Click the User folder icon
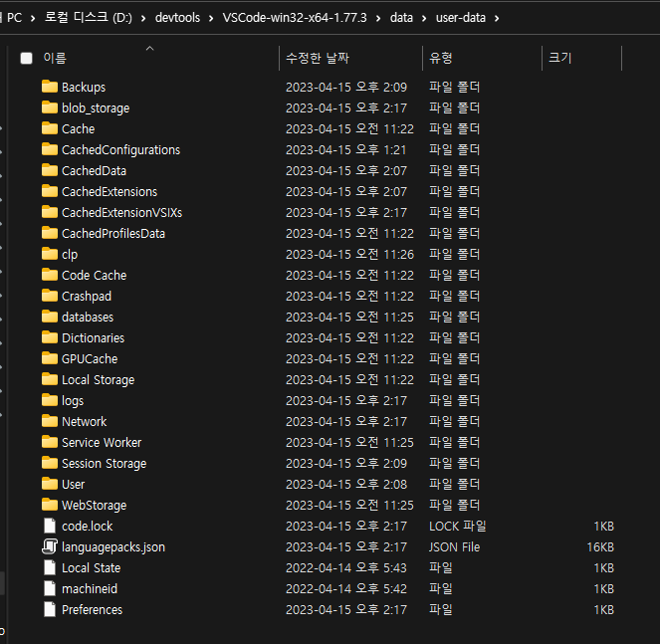Image resolution: width=660 pixels, height=644 pixels. 50,484
